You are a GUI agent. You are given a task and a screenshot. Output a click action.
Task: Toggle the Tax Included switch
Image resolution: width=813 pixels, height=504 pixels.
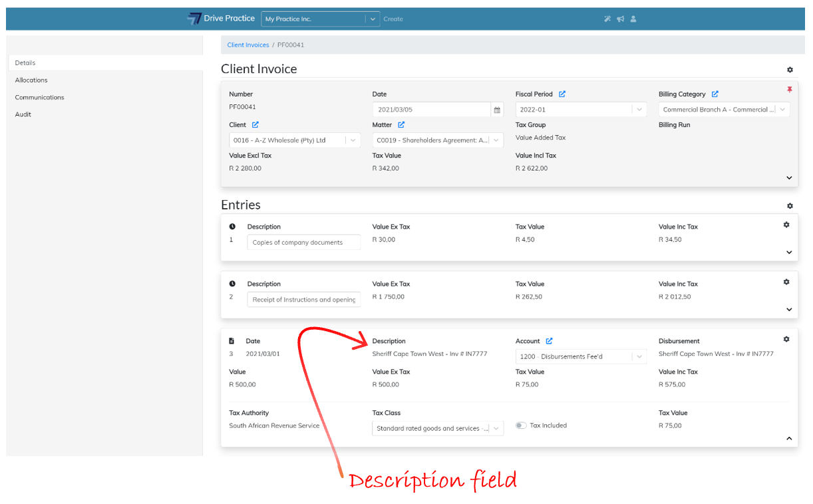coord(521,426)
